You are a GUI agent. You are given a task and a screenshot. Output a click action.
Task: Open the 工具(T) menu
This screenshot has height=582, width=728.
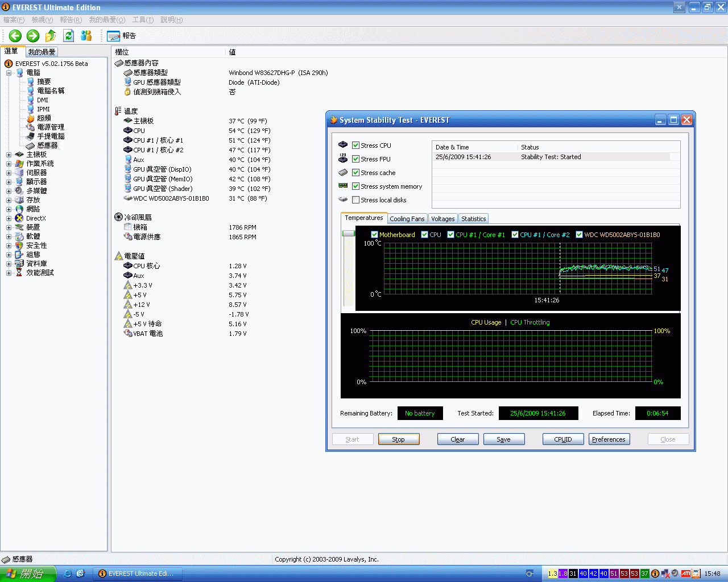(x=143, y=20)
